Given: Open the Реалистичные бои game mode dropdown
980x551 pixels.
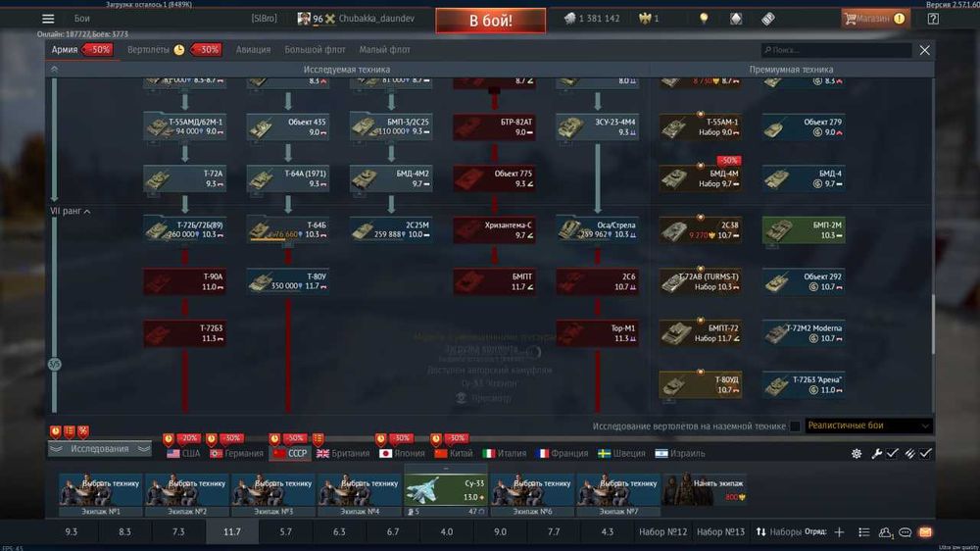Looking at the screenshot, I should click(868, 426).
